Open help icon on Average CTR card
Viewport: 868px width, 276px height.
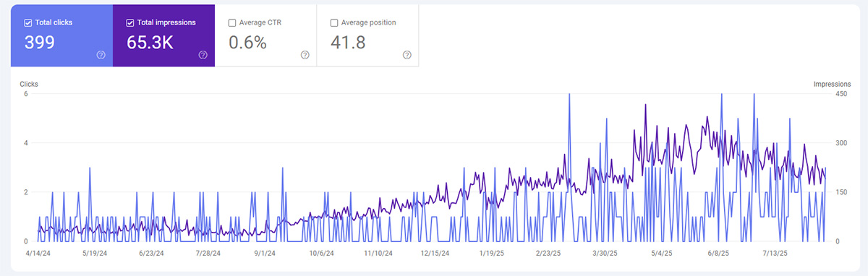click(305, 55)
